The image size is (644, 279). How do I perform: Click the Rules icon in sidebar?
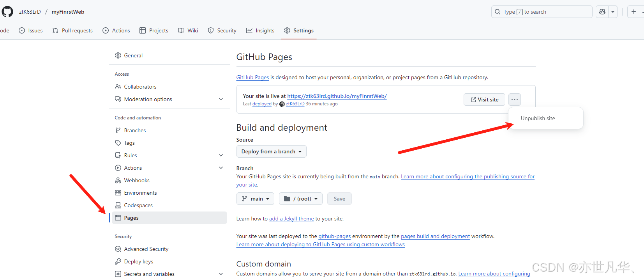[x=118, y=155]
